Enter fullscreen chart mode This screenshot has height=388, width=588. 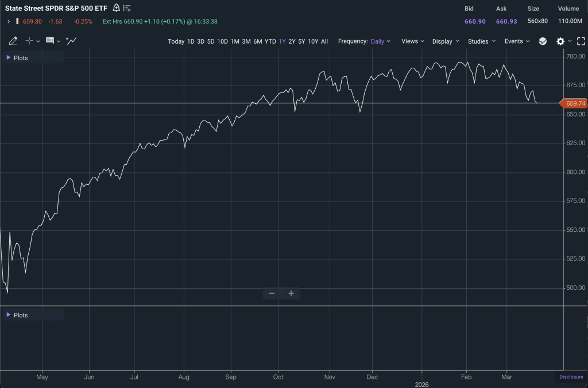click(581, 41)
